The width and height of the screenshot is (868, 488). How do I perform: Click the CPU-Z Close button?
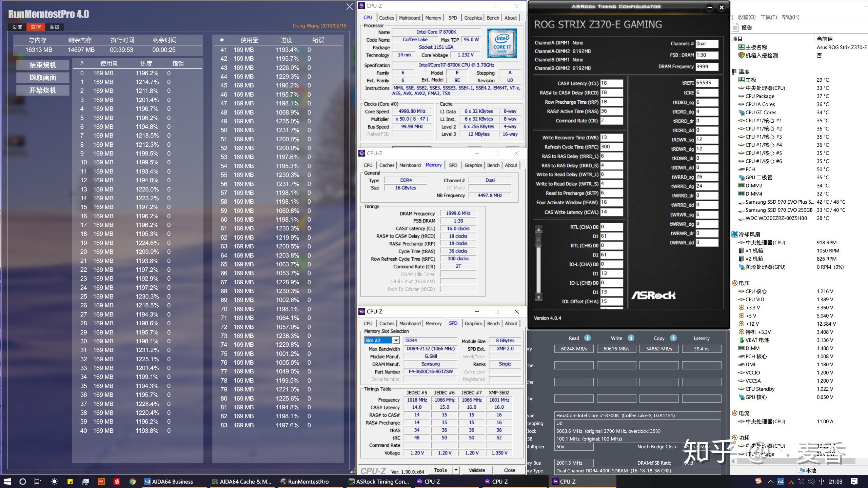(509, 470)
